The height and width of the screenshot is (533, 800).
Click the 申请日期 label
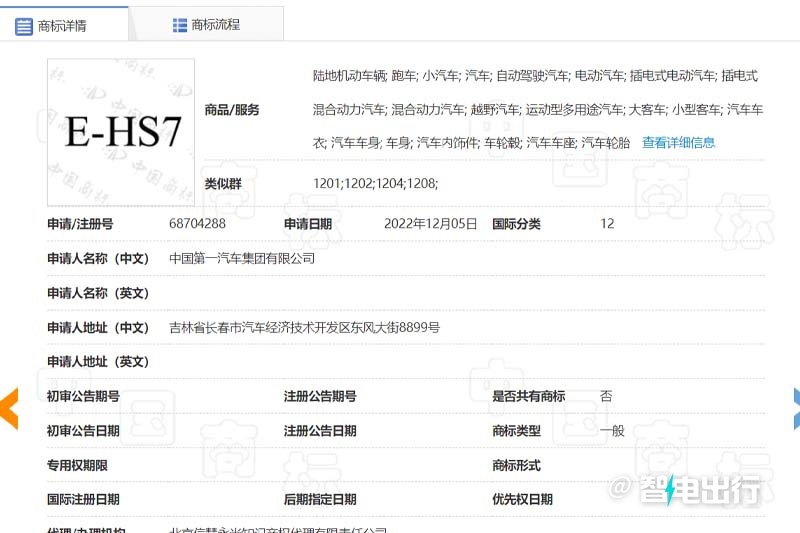click(x=308, y=224)
